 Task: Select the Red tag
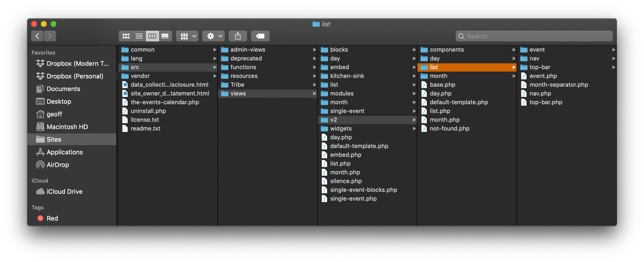tap(72, 218)
